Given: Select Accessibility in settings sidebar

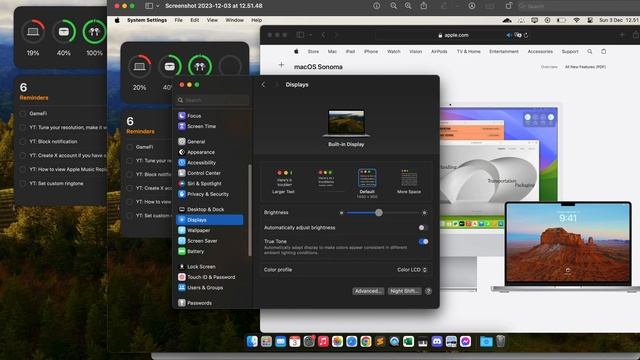Looking at the screenshot, I should (x=210, y=162).
